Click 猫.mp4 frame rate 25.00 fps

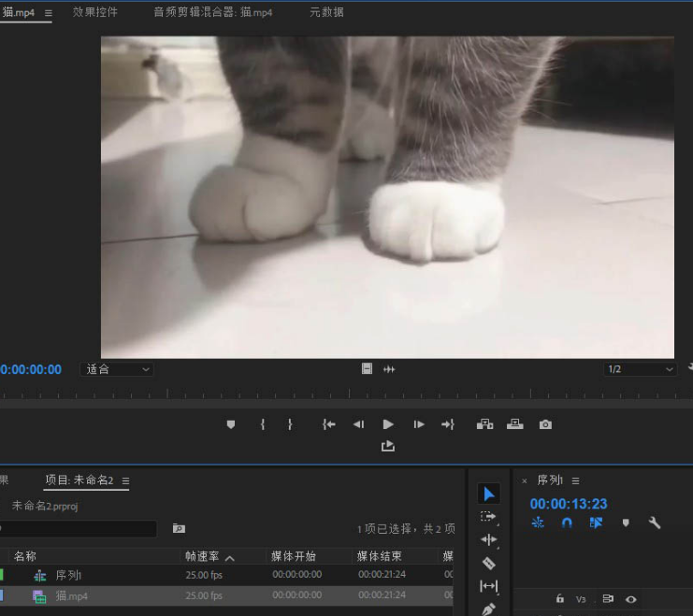click(204, 595)
